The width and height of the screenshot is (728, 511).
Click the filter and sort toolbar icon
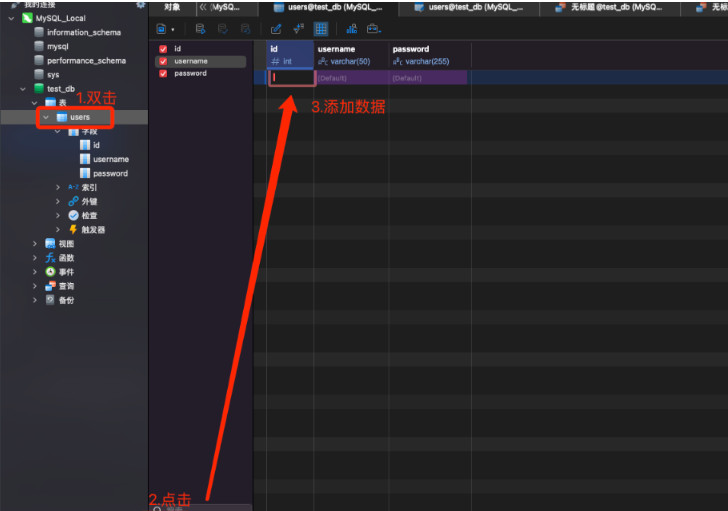298,29
